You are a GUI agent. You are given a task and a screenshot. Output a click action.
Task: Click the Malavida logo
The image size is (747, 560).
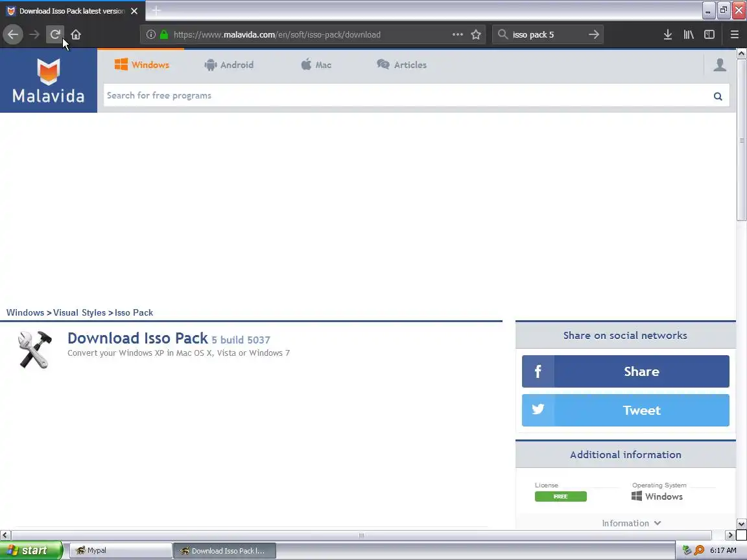tap(49, 80)
